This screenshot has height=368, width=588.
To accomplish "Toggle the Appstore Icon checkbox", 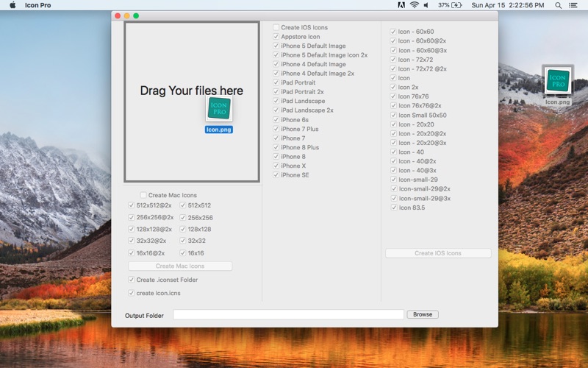I will pyautogui.click(x=276, y=36).
